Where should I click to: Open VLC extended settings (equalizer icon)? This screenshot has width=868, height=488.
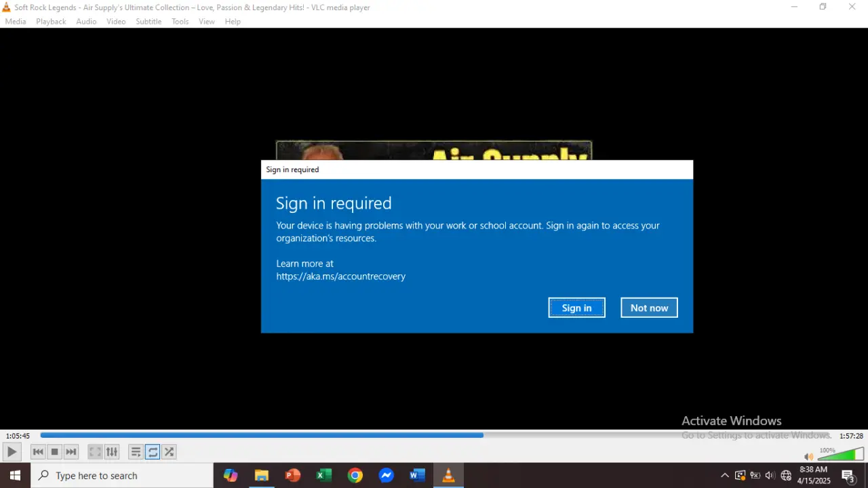112,451
